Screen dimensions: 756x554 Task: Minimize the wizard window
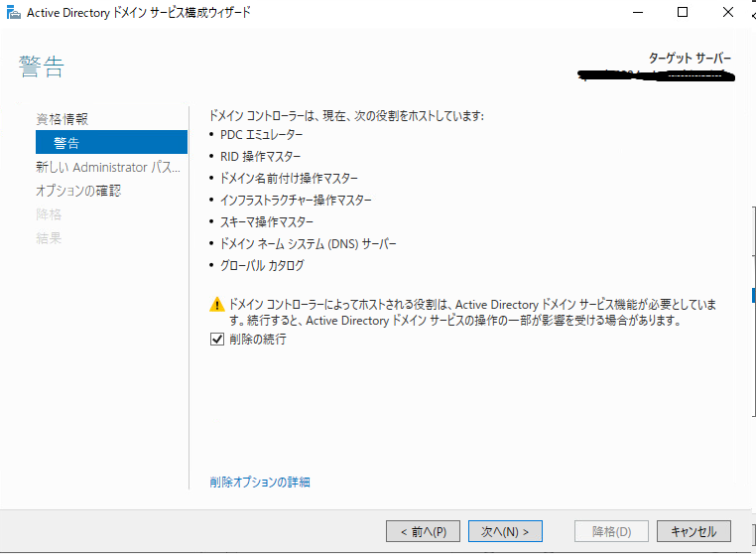(x=638, y=13)
